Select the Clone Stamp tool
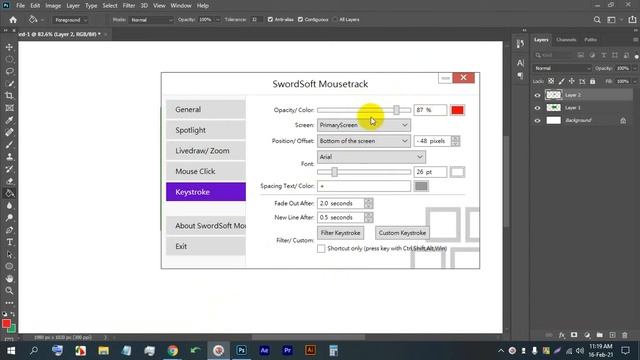640x360 pixels. pyautogui.click(x=9, y=157)
